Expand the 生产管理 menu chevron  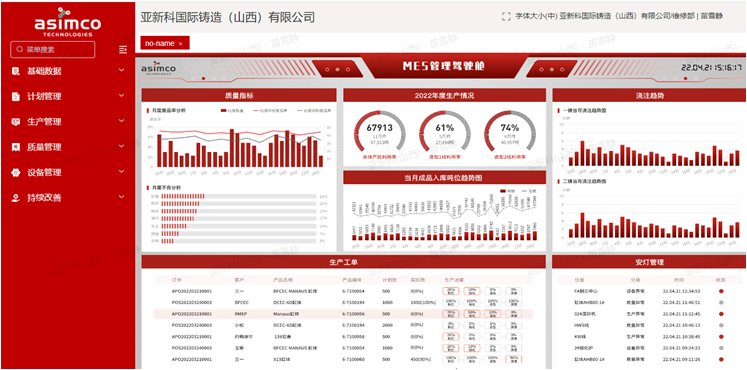coord(121,121)
